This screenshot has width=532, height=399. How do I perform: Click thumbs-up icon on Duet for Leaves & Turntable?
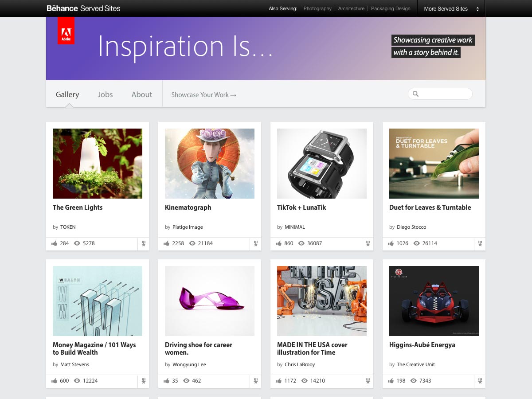[391, 243]
